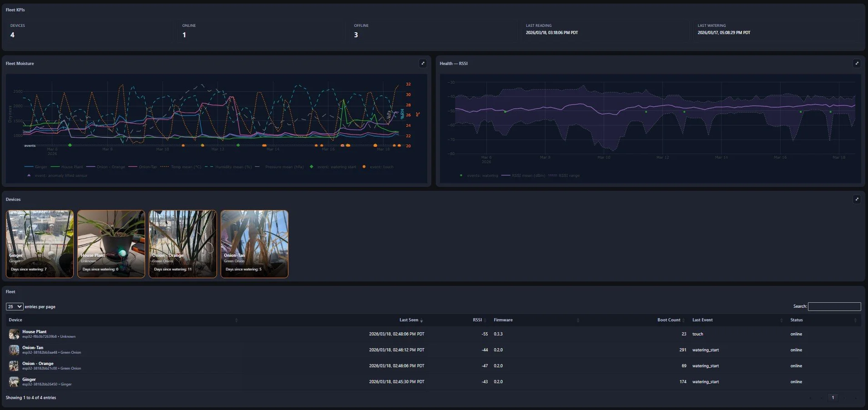Click the page 1 pagination button

[833, 397]
